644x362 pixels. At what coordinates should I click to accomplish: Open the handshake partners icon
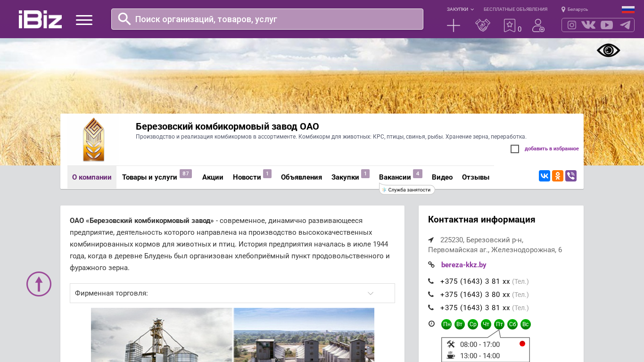[x=483, y=25]
